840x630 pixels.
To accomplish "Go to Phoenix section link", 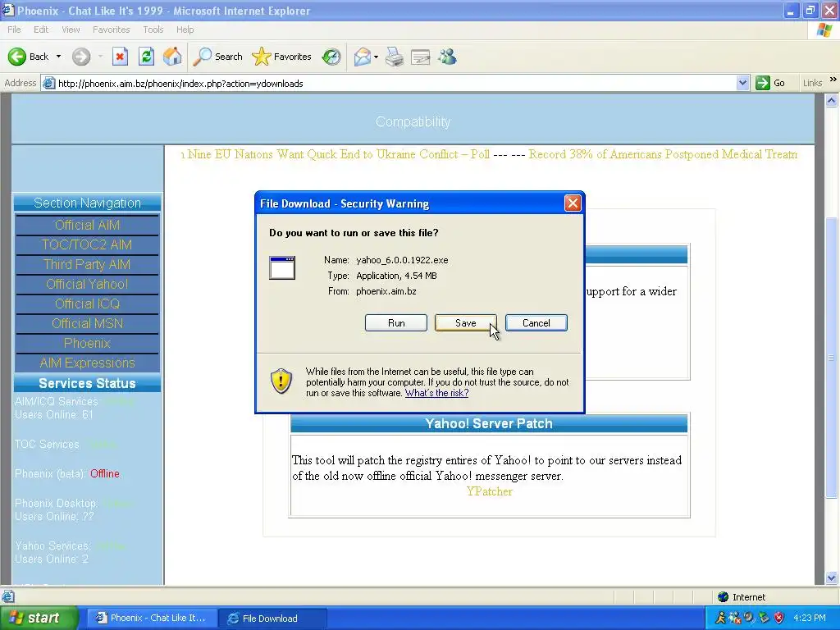I will point(87,344).
